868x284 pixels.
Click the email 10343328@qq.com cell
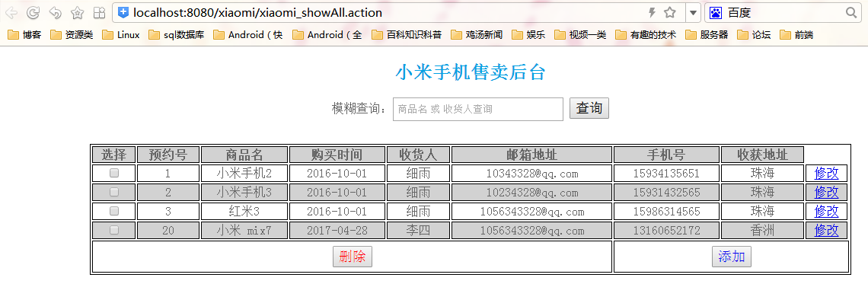(x=532, y=174)
